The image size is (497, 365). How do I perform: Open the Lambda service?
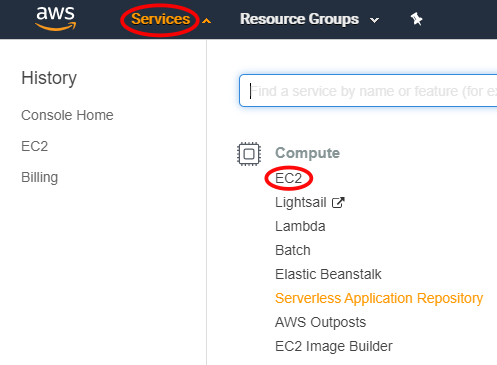point(300,226)
